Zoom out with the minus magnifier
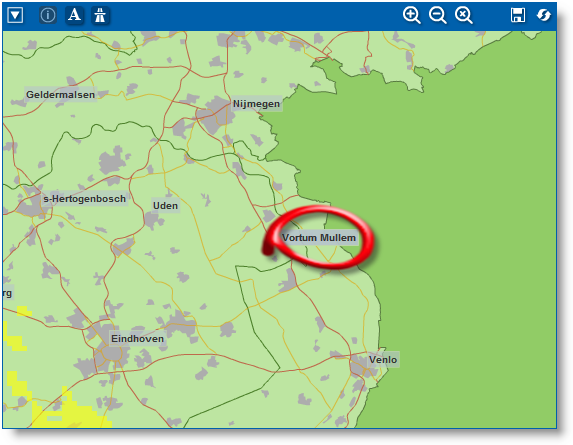The width and height of the screenshot is (573, 445). [437, 15]
